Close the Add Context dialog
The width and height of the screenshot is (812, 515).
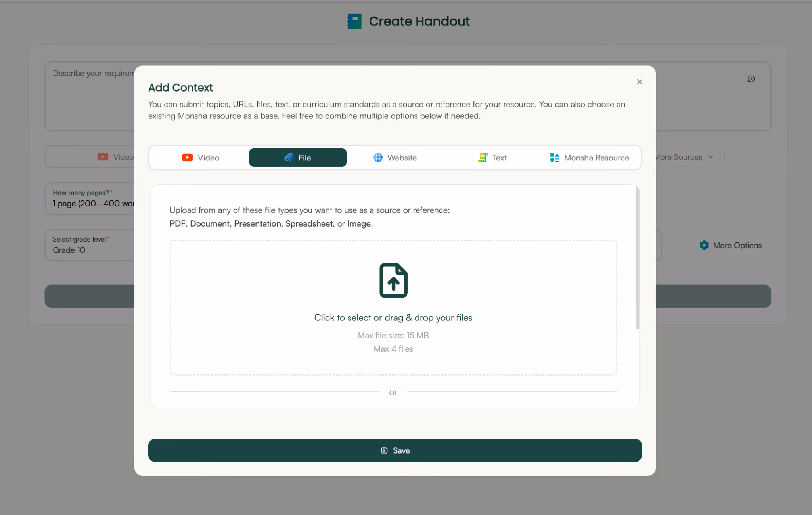pyautogui.click(x=639, y=82)
